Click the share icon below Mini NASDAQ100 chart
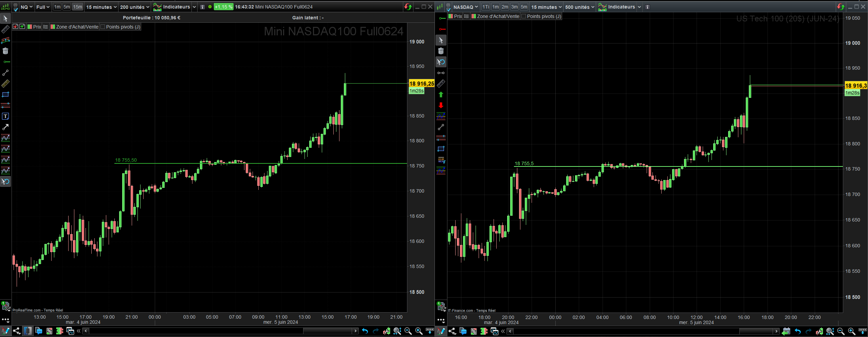This screenshot has width=868, height=337. (17, 331)
